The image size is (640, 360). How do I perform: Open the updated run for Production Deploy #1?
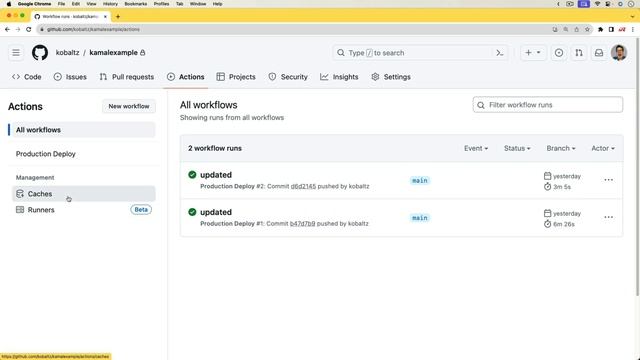pyautogui.click(x=216, y=212)
